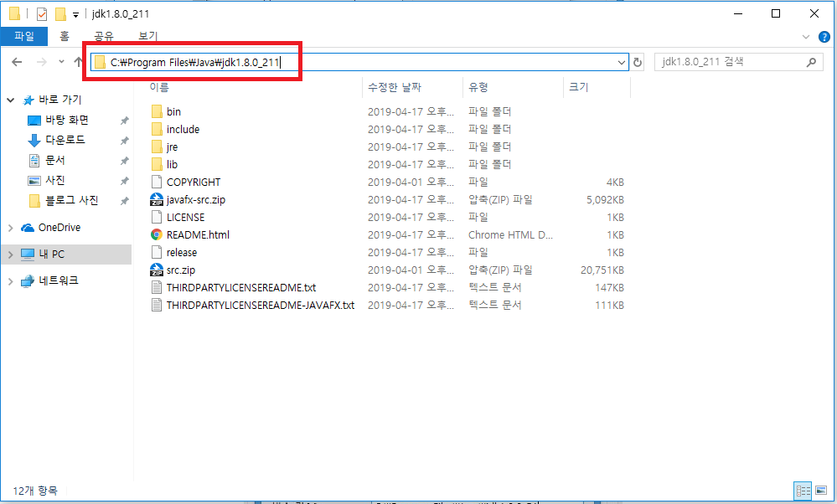Click the THIRDPARTYLICENSEREADME.txt document icon
This screenshot has width=837, height=504.
tap(157, 287)
